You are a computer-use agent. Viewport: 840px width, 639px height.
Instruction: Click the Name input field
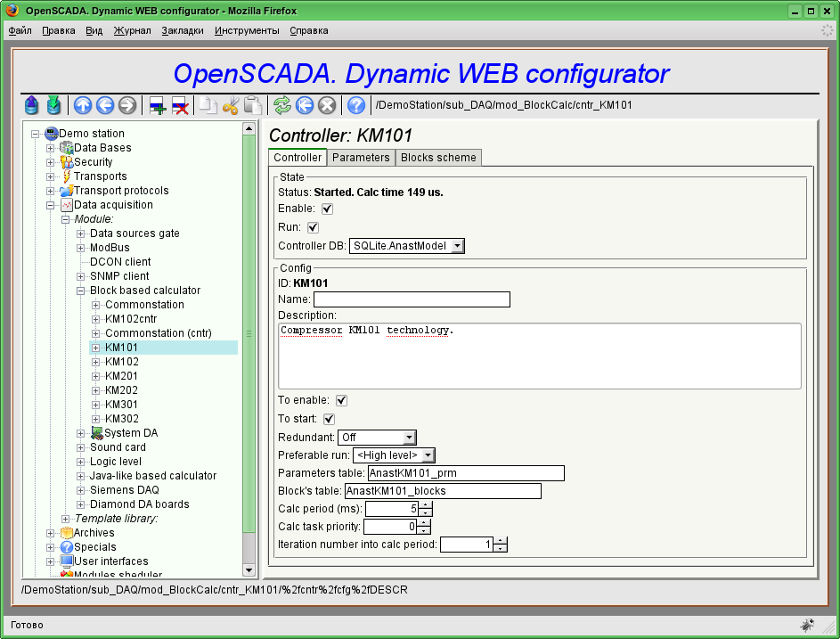point(412,299)
